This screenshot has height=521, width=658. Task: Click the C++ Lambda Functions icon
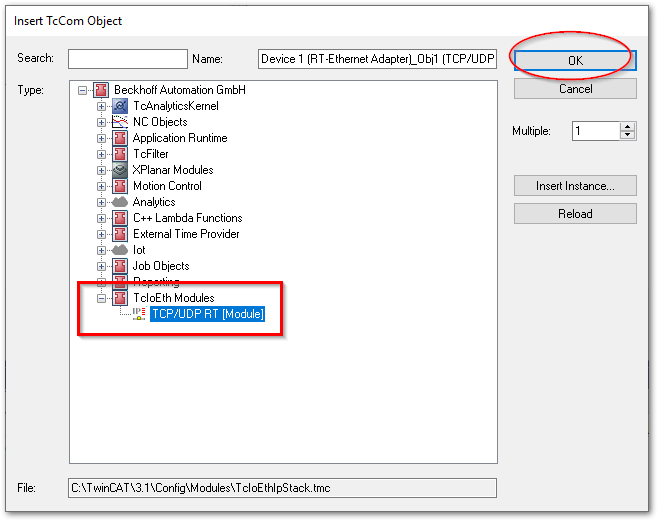tap(120, 218)
